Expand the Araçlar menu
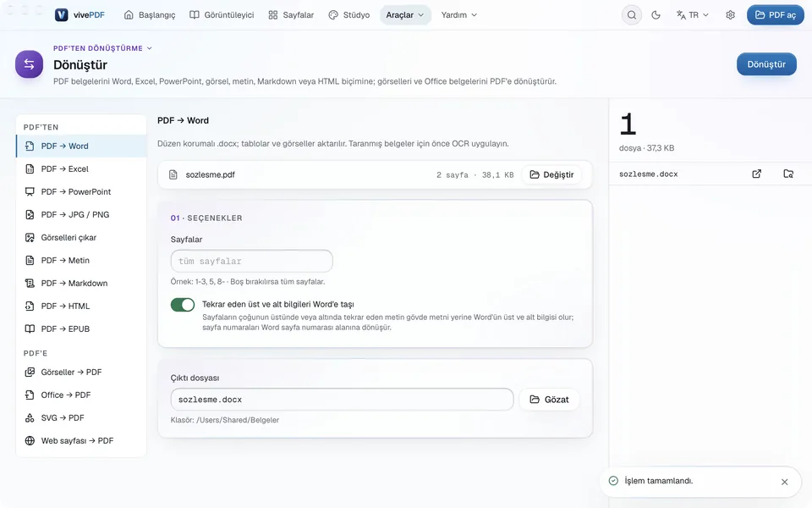The image size is (812, 508). [x=405, y=15]
